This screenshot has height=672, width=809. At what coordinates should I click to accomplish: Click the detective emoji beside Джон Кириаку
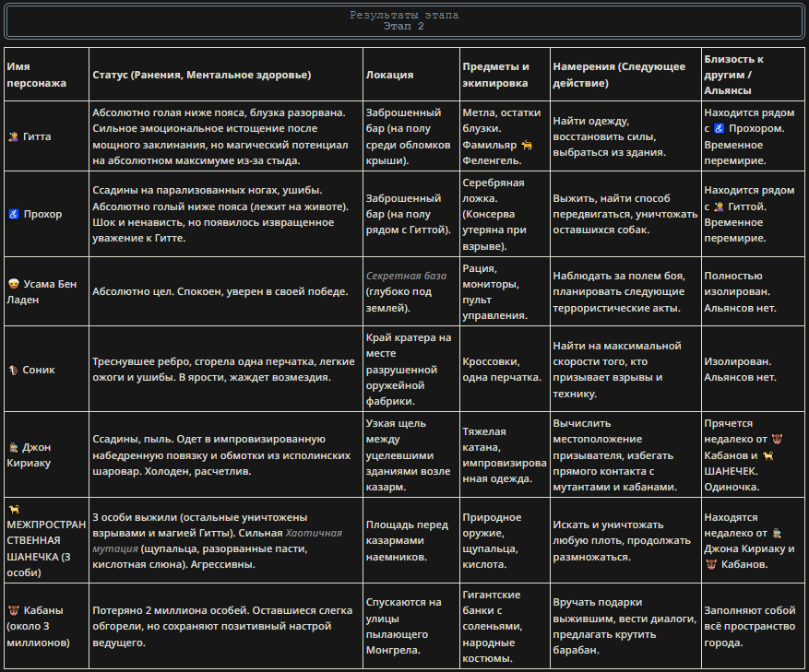(14, 447)
